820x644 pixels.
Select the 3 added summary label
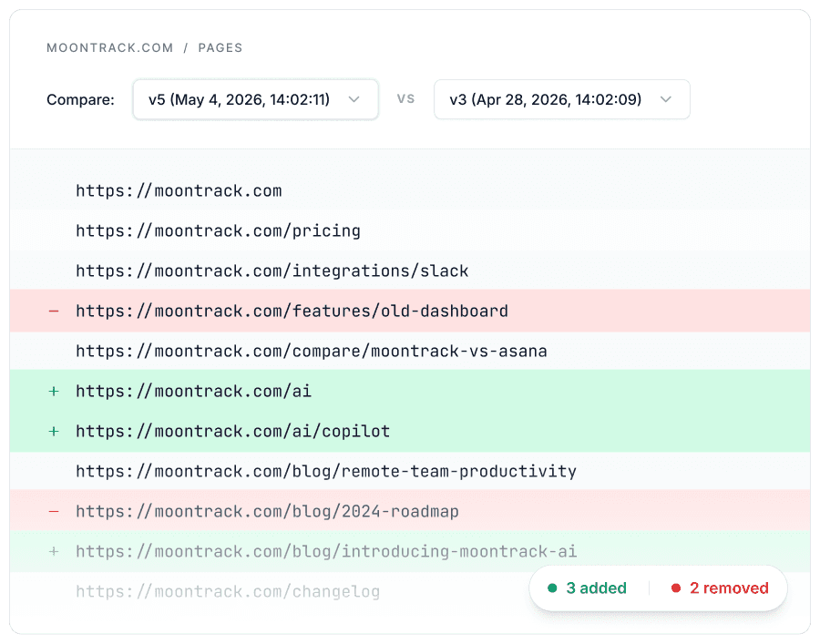596,588
